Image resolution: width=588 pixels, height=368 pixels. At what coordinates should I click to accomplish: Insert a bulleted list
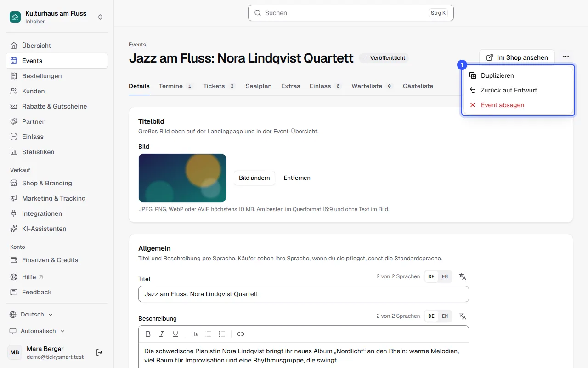208,334
